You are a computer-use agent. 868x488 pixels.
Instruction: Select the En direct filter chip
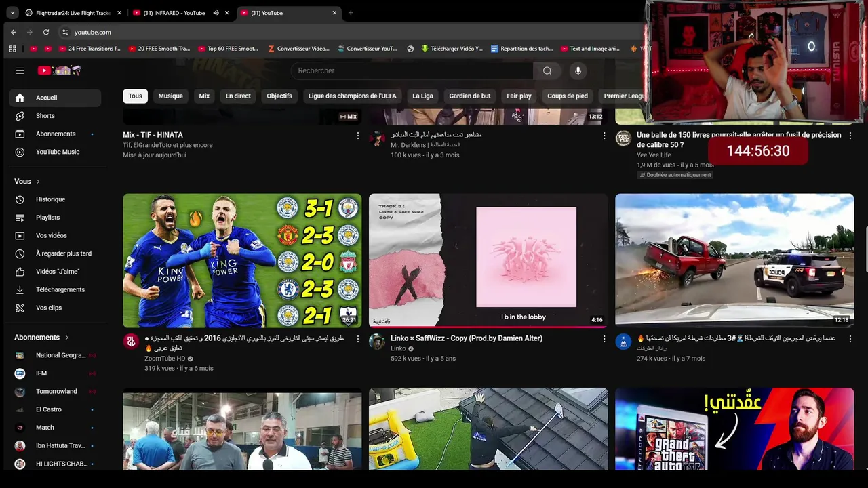tap(238, 96)
